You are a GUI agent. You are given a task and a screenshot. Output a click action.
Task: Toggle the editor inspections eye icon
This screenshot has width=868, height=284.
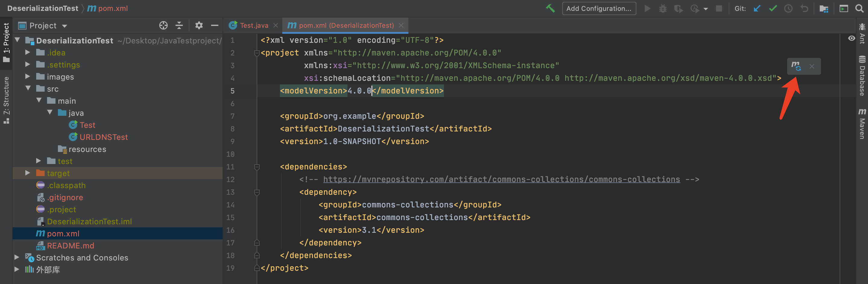[851, 38]
